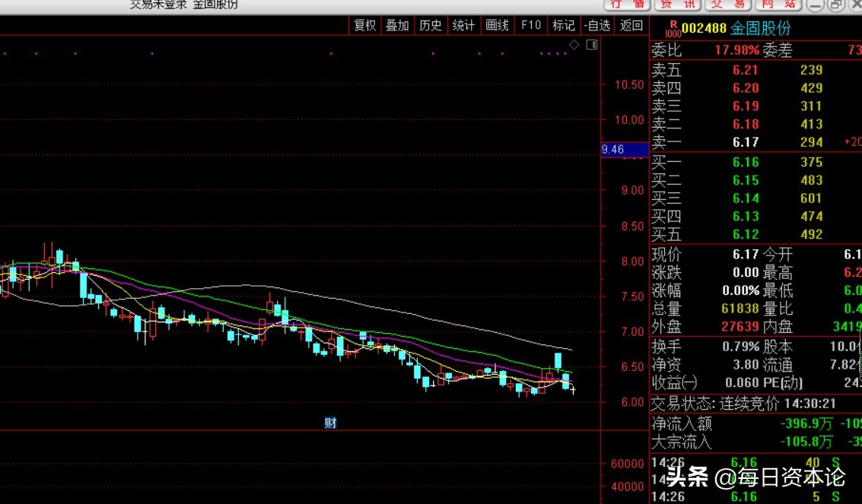This screenshot has width=862, height=504.
Task: Select the 历史 toolbar button
Action: point(431,25)
